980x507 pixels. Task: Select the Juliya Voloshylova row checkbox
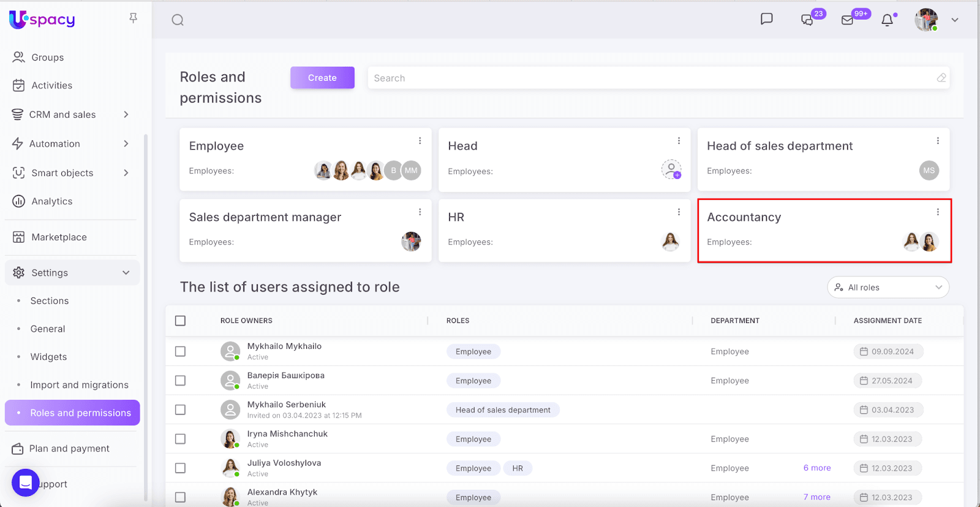pyautogui.click(x=180, y=468)
